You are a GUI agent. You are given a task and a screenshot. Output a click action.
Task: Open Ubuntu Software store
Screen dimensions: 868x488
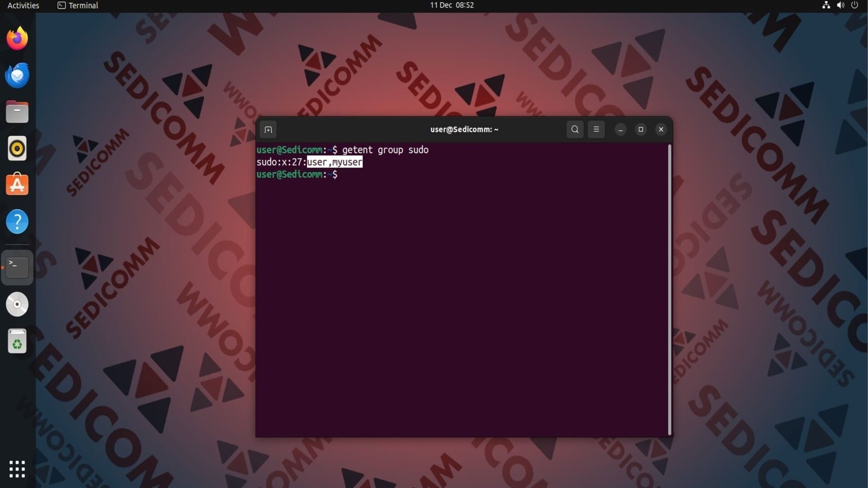point(17,185)
